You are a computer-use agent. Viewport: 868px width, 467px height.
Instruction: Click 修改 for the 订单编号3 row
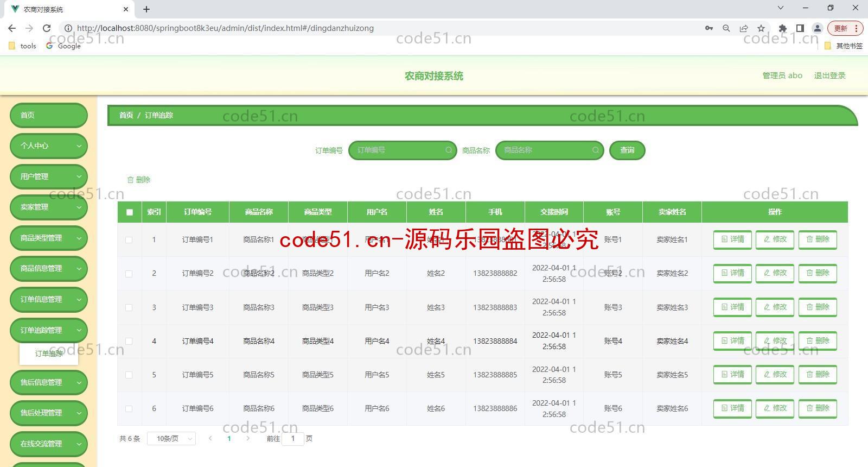pyautogui.click(x=775, y=307)
